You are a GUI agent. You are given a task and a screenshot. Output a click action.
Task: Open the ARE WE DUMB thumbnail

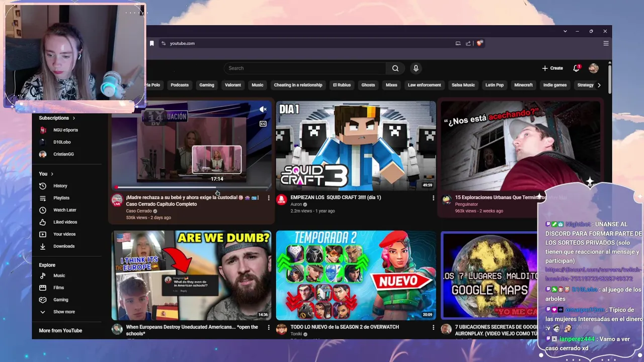point(191,275)
